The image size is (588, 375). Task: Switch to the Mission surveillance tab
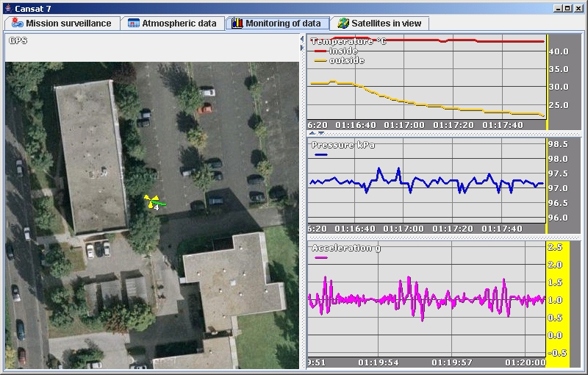62,24
